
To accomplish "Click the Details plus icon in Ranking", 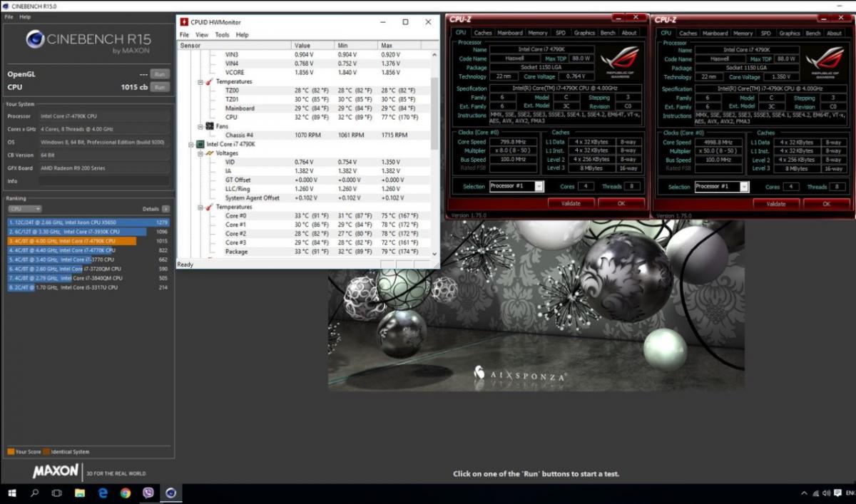I will [x=165, y=209].
